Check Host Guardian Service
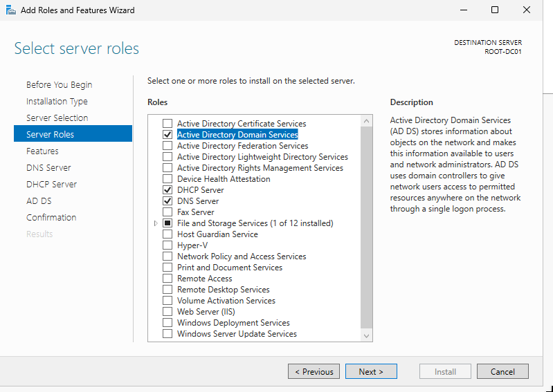 [x=167, y=234]
